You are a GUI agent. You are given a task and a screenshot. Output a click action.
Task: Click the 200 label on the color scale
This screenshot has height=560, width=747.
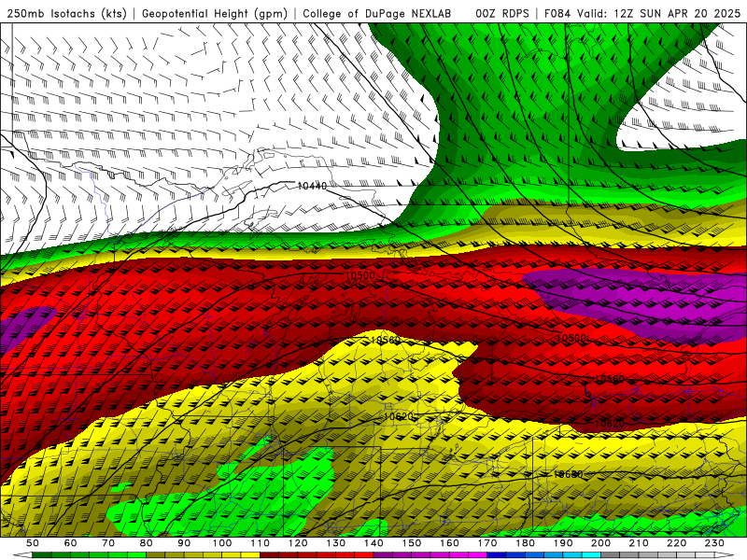600,543
